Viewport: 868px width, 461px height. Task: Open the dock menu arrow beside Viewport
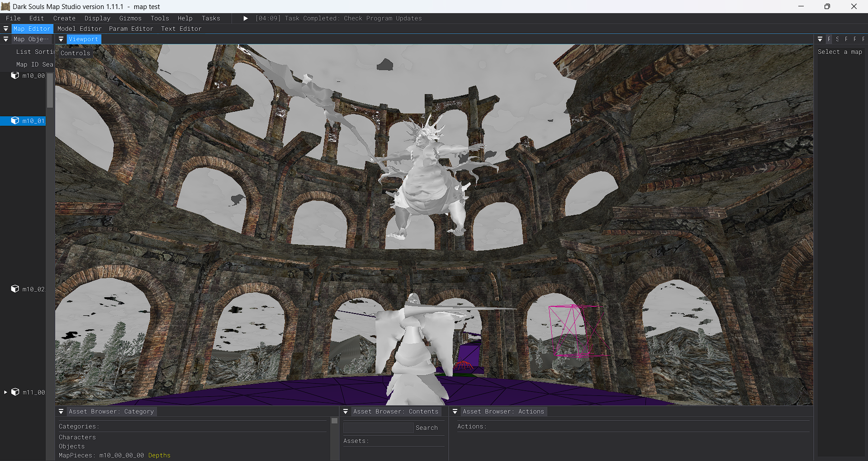pos(61,39)
